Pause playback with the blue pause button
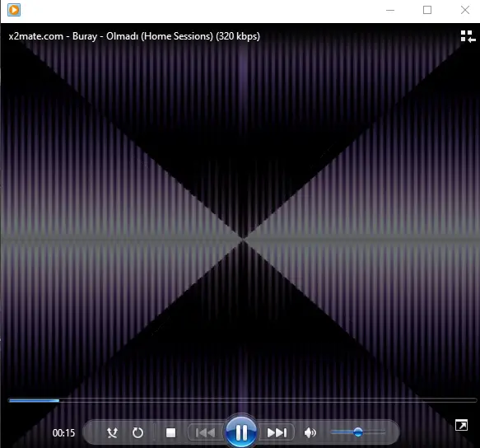The height and width of the screenshot is (448, 480). point(241,432)
